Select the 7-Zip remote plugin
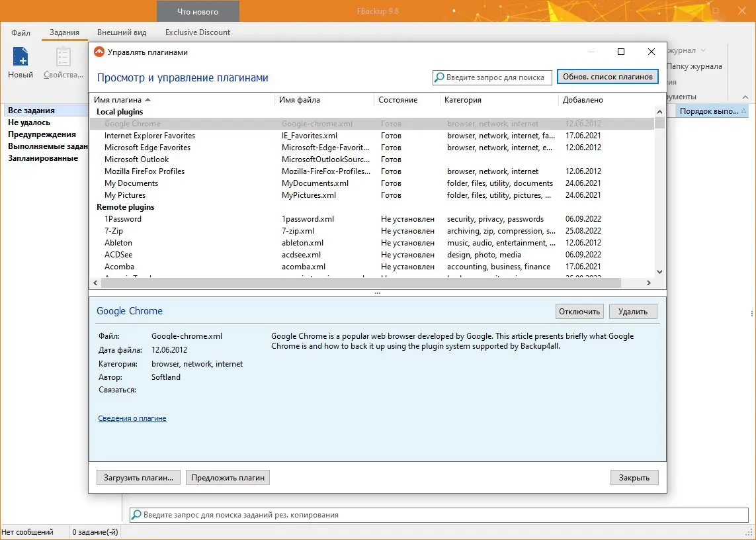This screenshot has width=756, height=540. 372,231
